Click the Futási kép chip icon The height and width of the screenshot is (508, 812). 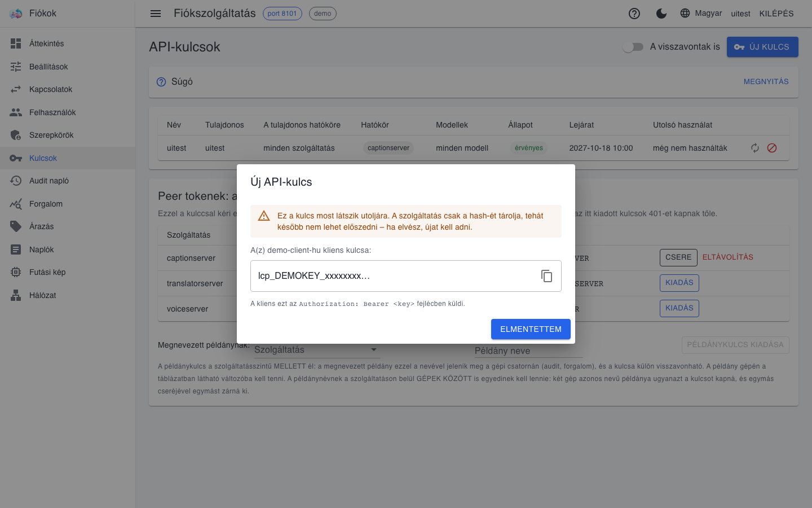(16, 272)
